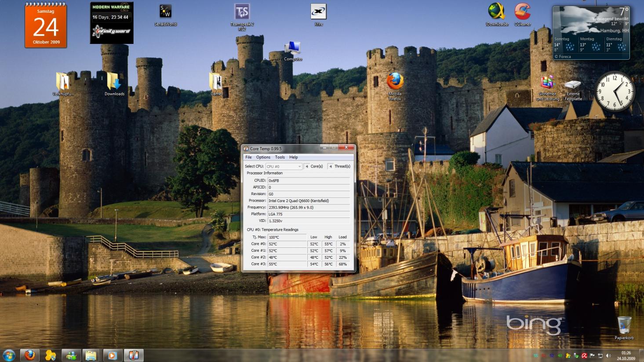644x362 pixels.
Task: Click the Windows Start orb
Action: pos(9,355)
